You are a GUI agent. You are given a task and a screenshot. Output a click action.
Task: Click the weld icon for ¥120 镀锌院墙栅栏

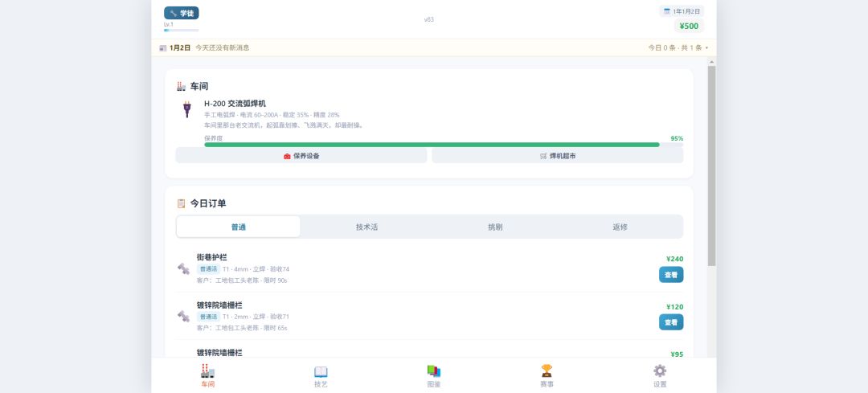click(183, 316)
